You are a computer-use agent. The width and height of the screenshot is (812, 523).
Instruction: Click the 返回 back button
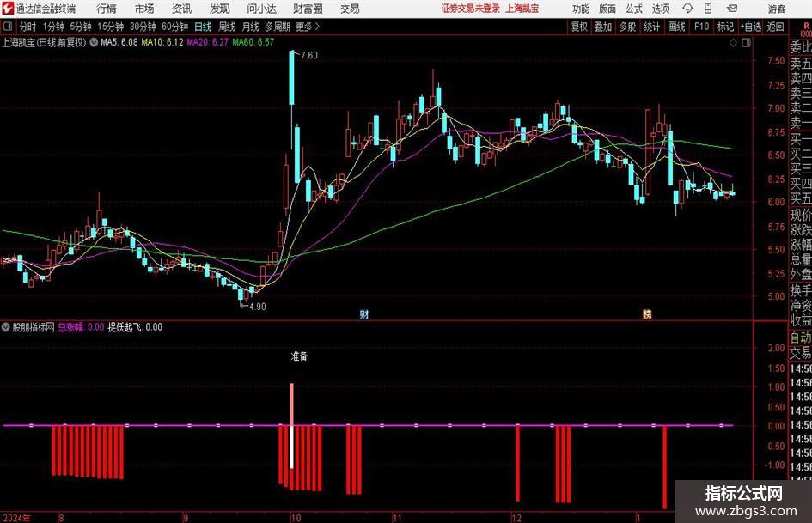(775, 27)
